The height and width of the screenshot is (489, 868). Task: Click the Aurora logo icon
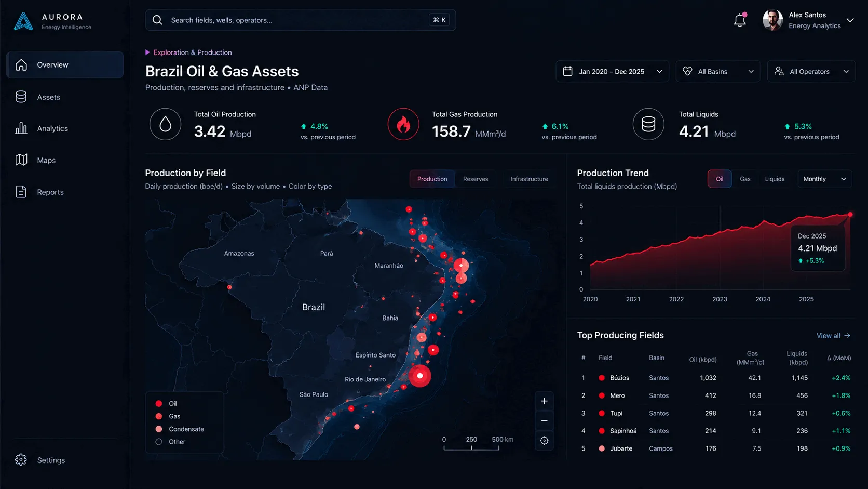23,21
